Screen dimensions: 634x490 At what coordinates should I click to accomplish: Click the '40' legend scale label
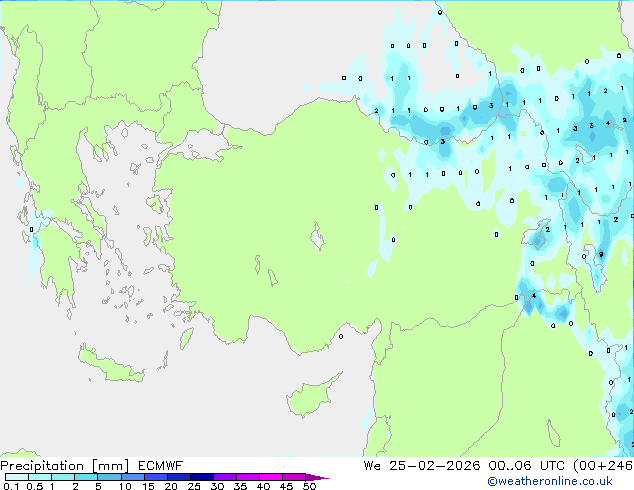(263, 486)
